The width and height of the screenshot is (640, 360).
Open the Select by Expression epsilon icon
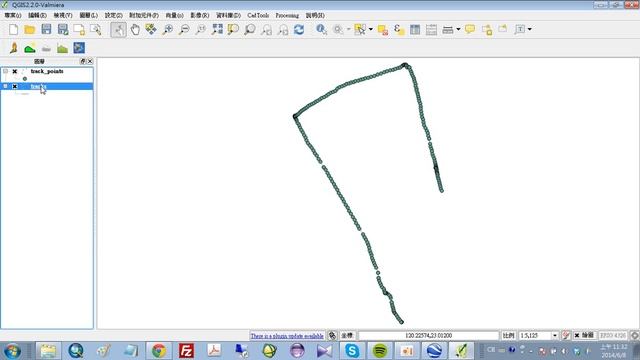[x=399, y=29]
